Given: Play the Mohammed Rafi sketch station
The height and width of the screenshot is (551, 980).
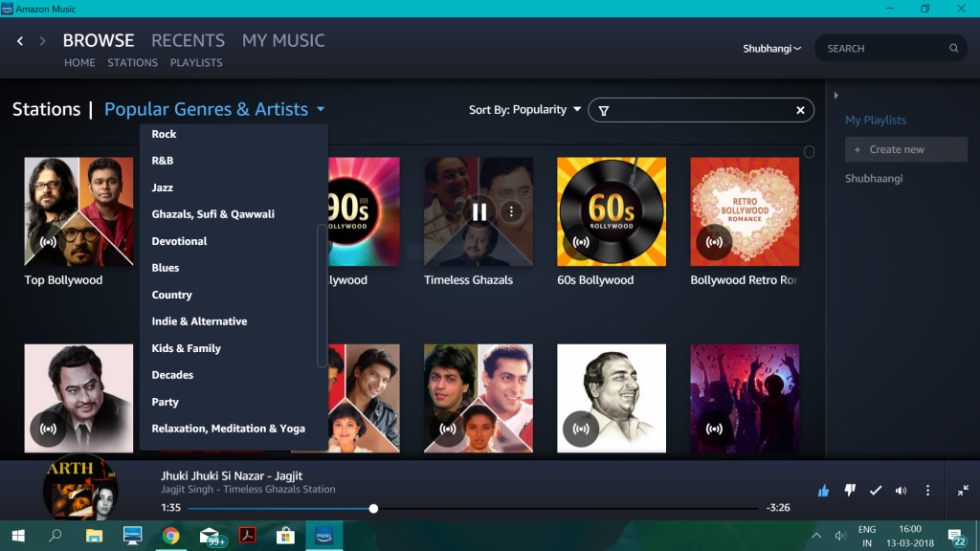Looking at the screenshot, I should 581,429.
